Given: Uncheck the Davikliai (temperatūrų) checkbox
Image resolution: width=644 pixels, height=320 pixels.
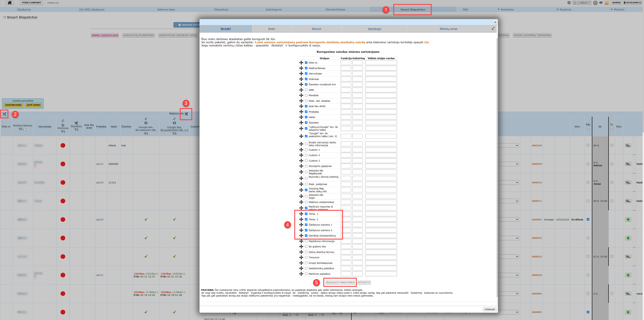Looking at the screenshot, I should 306,236.
